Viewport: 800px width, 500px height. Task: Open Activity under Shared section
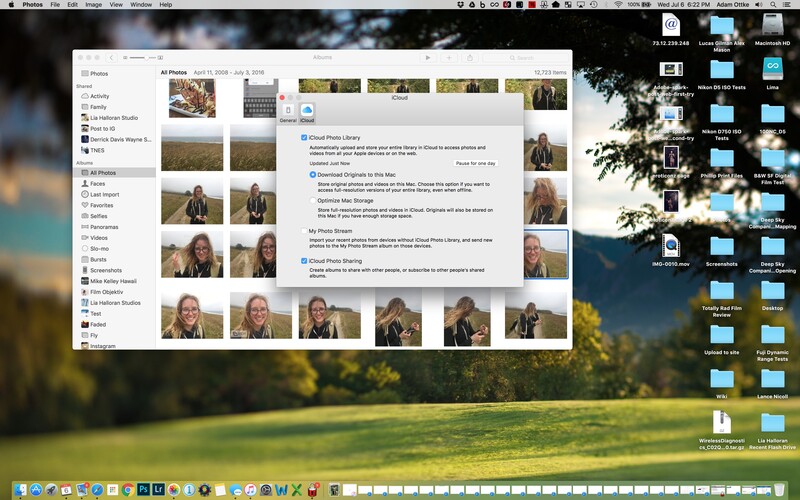point(99,96)
